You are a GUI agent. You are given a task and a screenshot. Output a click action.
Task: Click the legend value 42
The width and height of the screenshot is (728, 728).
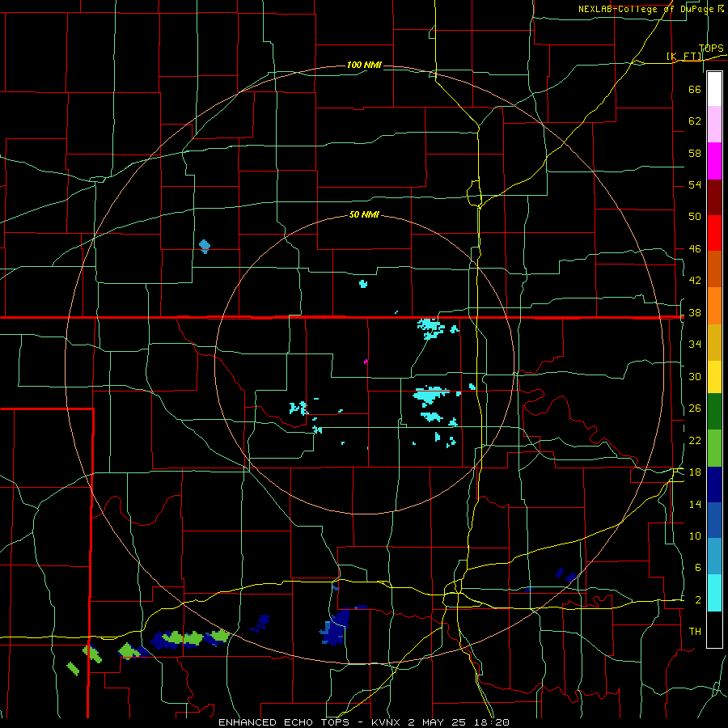click(x=695, y=281)
